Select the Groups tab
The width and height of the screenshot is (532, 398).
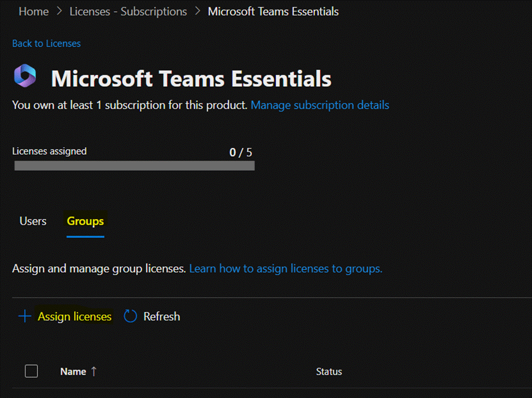[85, 221]
